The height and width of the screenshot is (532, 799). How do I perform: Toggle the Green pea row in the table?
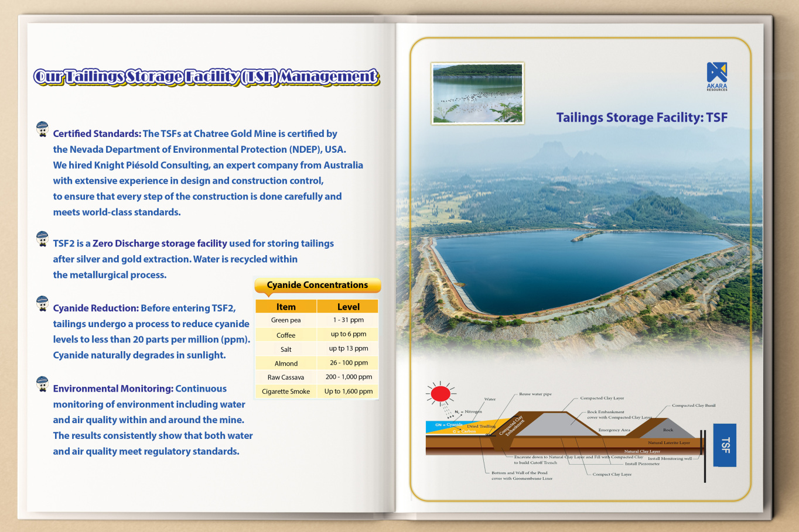point(285,320)
